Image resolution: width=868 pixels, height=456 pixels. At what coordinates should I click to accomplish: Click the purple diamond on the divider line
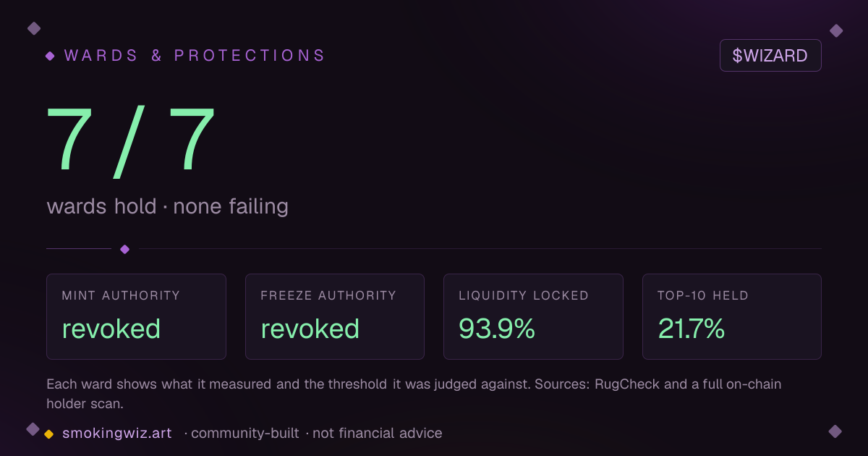pyautogui.click(x=124, y=249)
